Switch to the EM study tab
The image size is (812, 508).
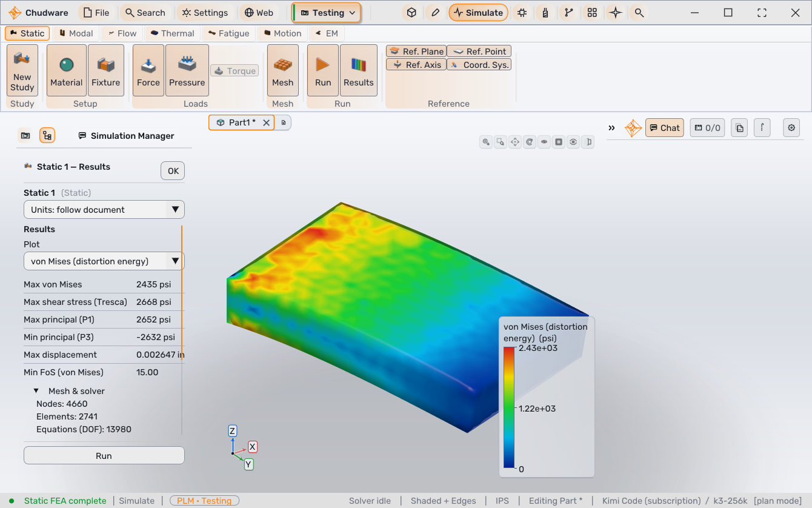(x=327, y=33)
